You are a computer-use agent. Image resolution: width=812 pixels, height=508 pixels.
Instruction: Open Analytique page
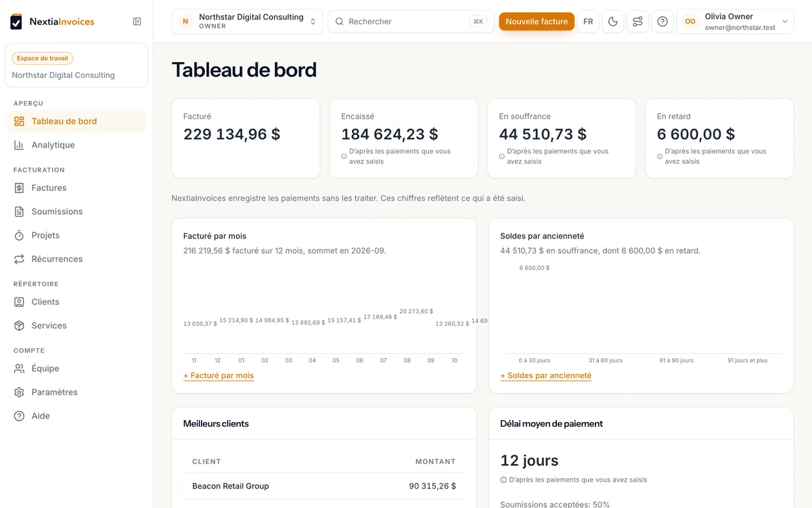click(76, 145)
